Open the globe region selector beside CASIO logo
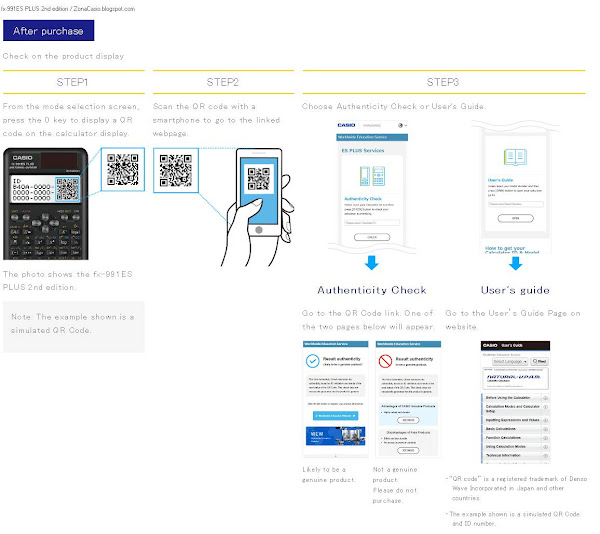 (x=402, y=125)
